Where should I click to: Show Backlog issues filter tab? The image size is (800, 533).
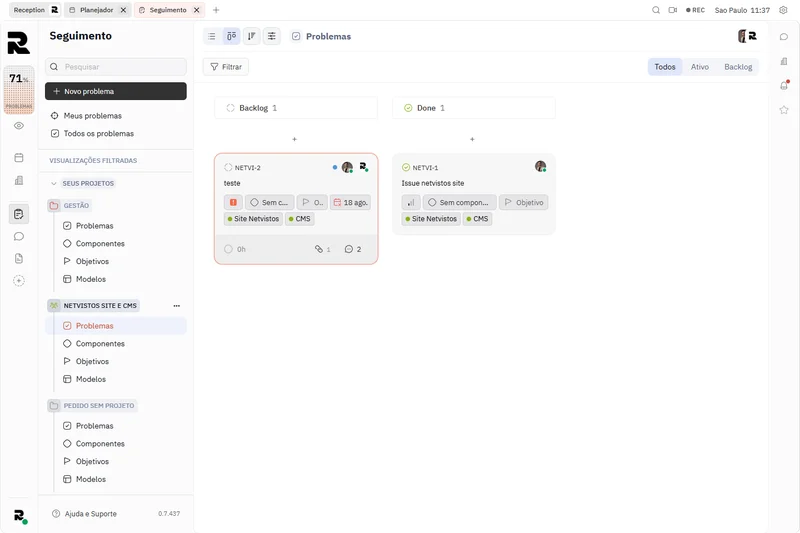738,67
